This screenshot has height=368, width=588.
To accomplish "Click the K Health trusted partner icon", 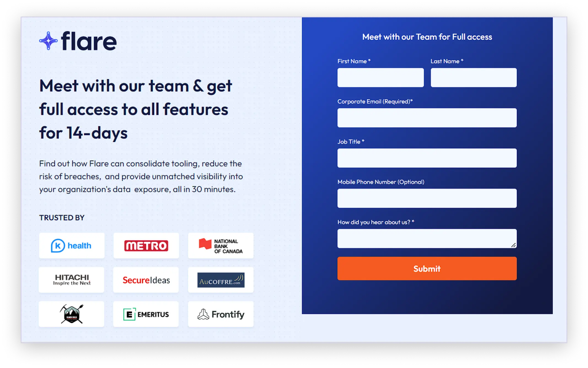I will 72,245.
